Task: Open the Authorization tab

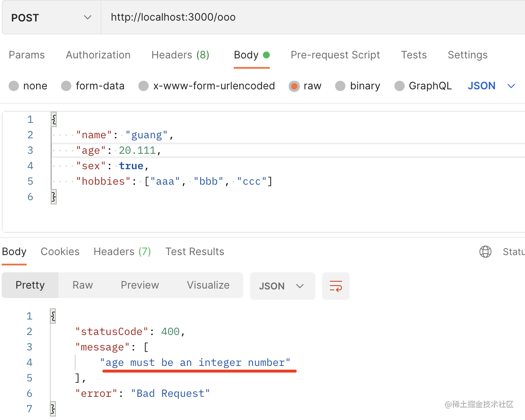Action: [98, 55]
